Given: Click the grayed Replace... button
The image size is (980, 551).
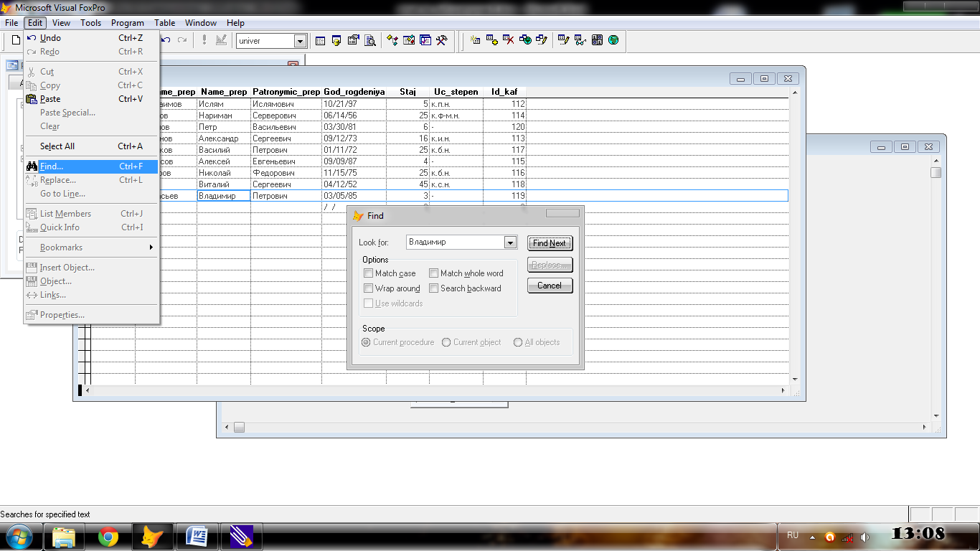Looking at the screenshot, I should pyautogui.click(x=550, y=265).
